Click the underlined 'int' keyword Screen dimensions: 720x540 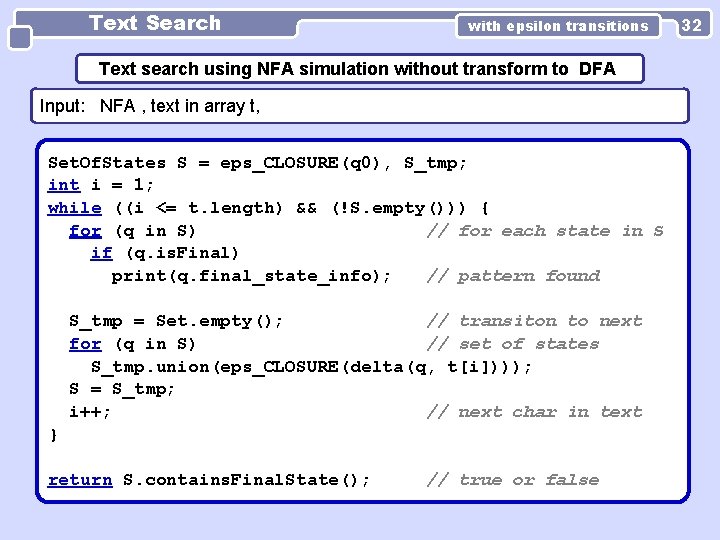coord(64,185)
